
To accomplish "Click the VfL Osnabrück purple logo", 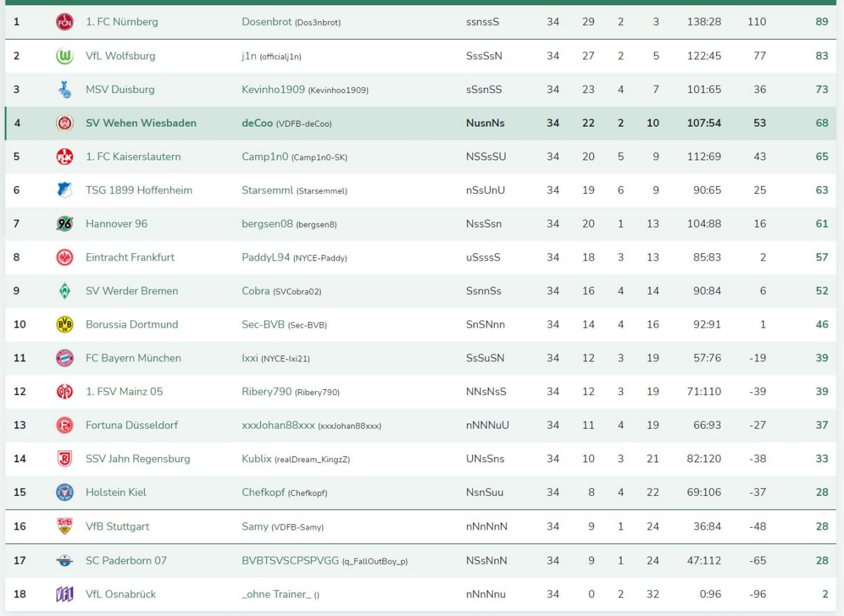I will [65, 594].
